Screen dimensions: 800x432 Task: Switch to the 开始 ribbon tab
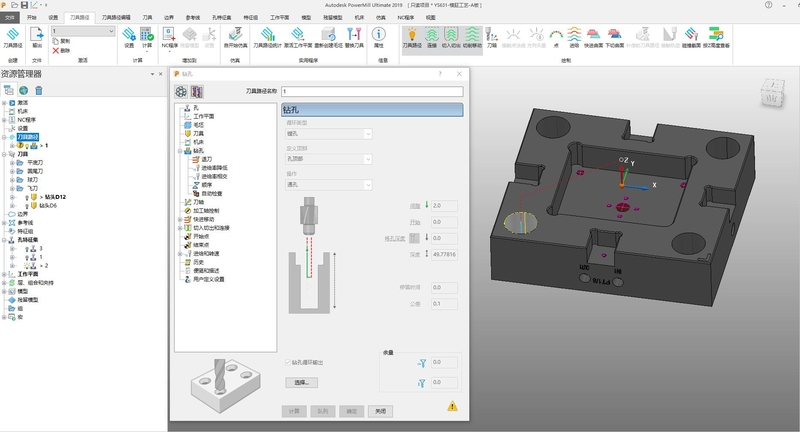32,17
